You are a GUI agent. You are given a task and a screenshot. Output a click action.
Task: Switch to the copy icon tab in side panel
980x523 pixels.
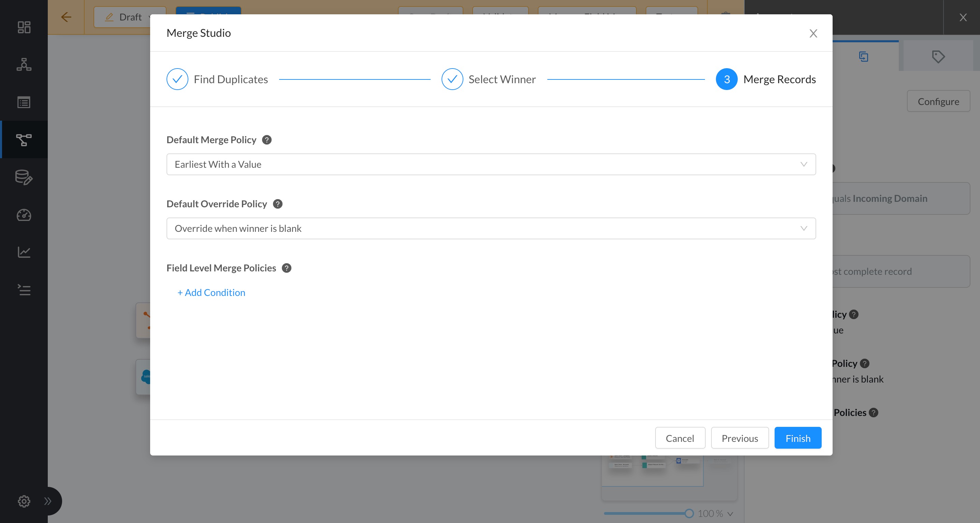(x=864, y=57)
